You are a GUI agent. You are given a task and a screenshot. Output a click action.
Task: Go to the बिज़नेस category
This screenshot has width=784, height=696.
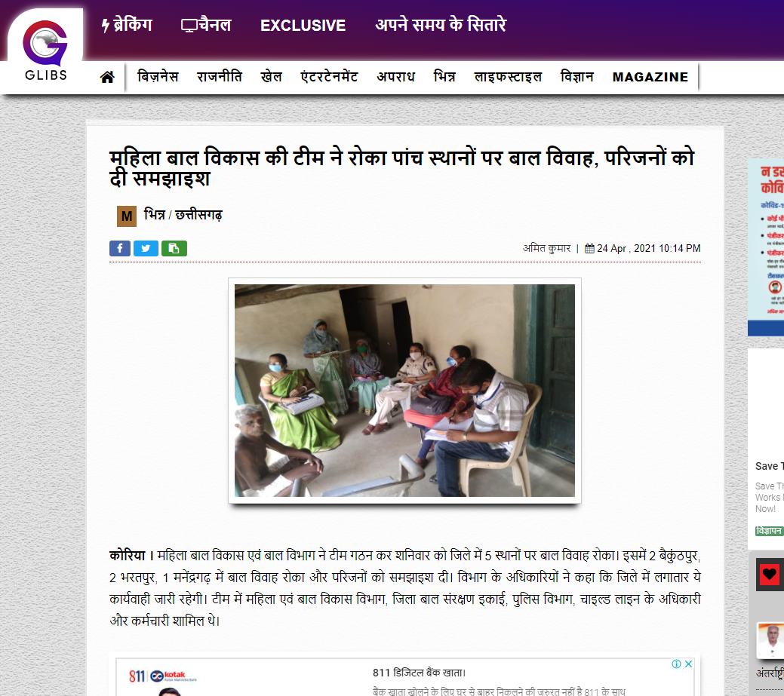[x=158, y=76]
